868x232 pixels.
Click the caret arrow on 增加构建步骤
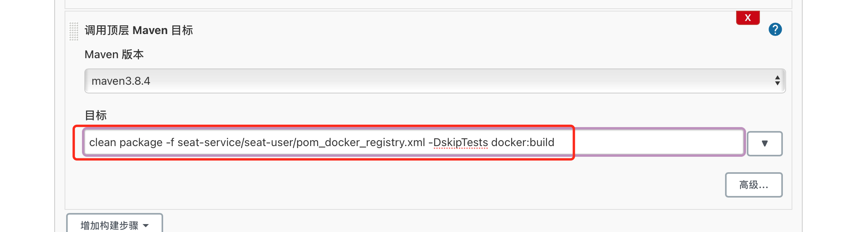click(146, 226)
